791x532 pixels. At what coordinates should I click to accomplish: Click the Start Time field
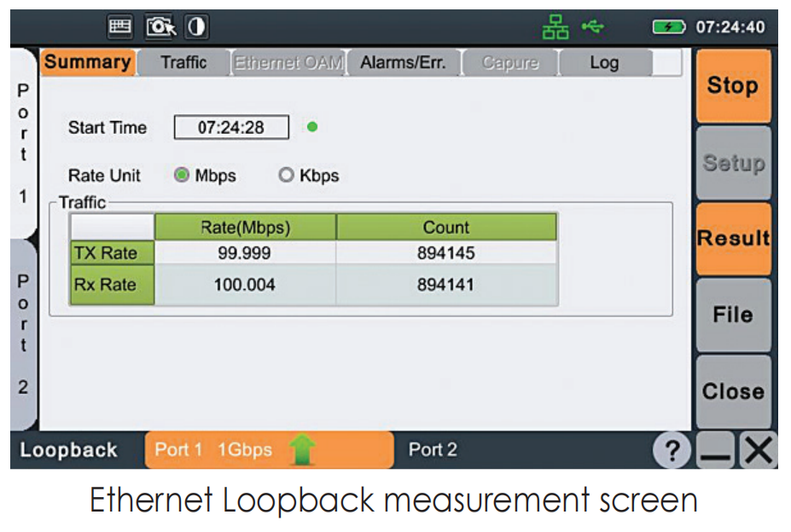(231, 128)
